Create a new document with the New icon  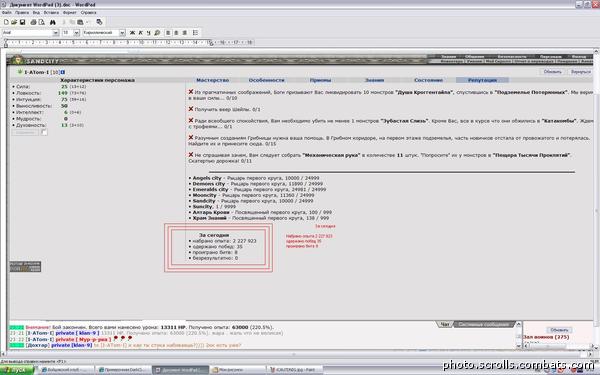tap(6, 22)
